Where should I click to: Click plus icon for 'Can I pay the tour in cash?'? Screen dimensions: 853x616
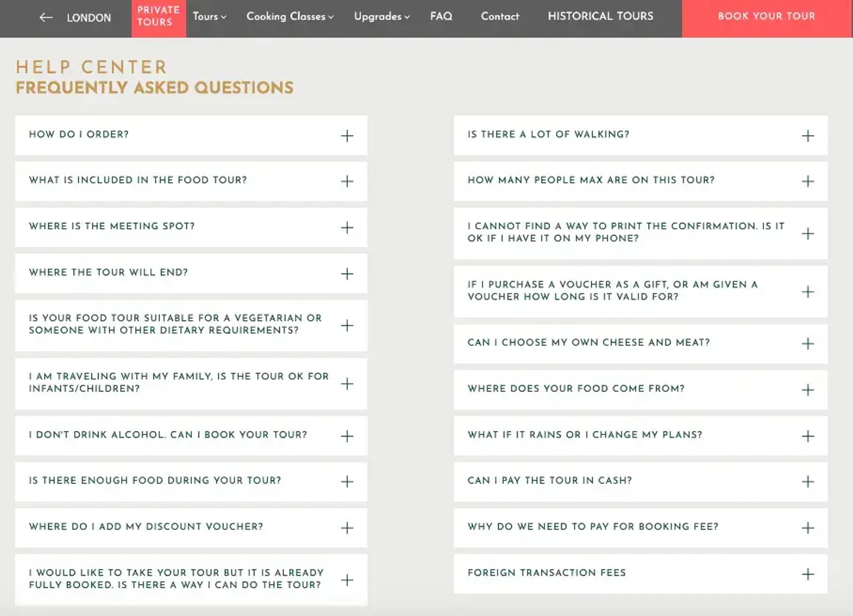[x=807, y=482]
